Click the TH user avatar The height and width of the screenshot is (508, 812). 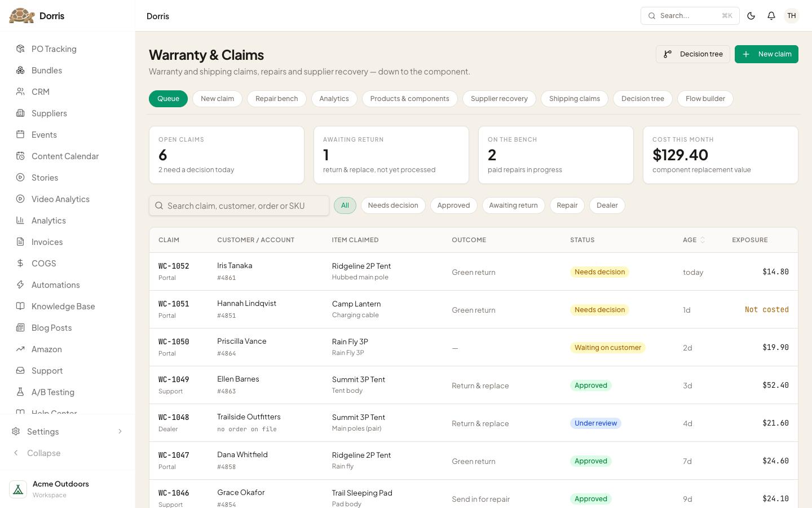792,16
